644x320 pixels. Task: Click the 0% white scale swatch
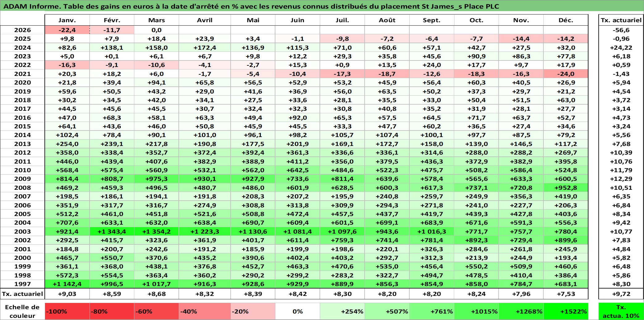click(298, 311)
